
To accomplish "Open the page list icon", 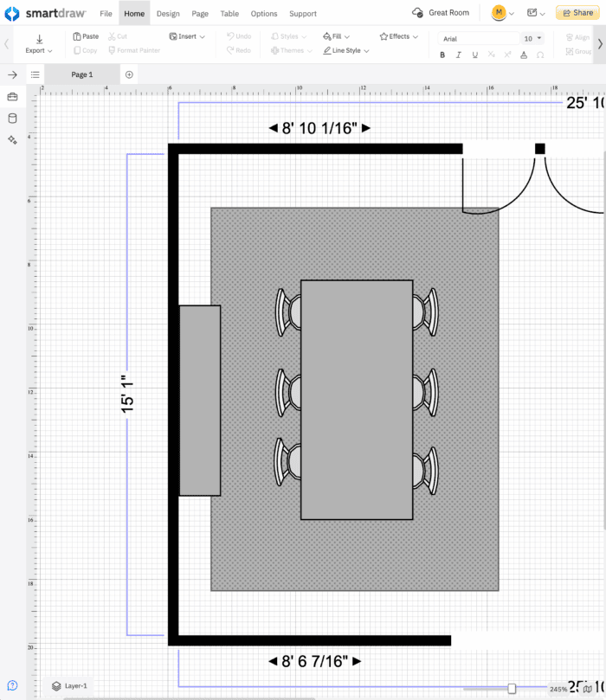I will click(x=35, y=74).
